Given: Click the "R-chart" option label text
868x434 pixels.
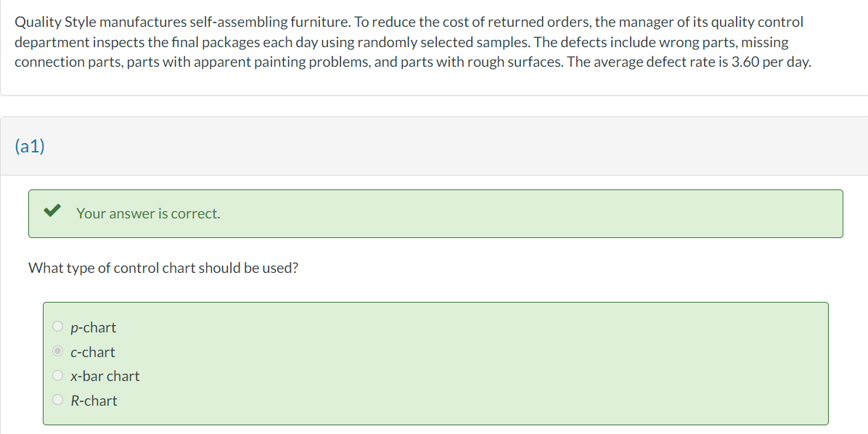Looking at the screenshot, I should pyautogui.click(x=94, y=401).
